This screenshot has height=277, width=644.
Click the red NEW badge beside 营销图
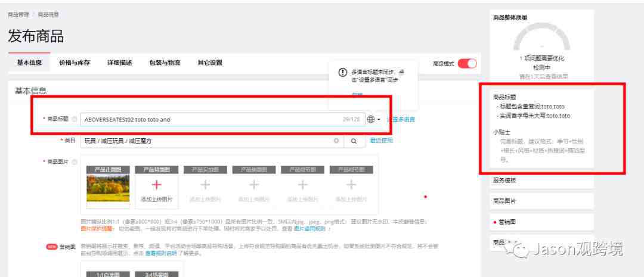point(51,247)
